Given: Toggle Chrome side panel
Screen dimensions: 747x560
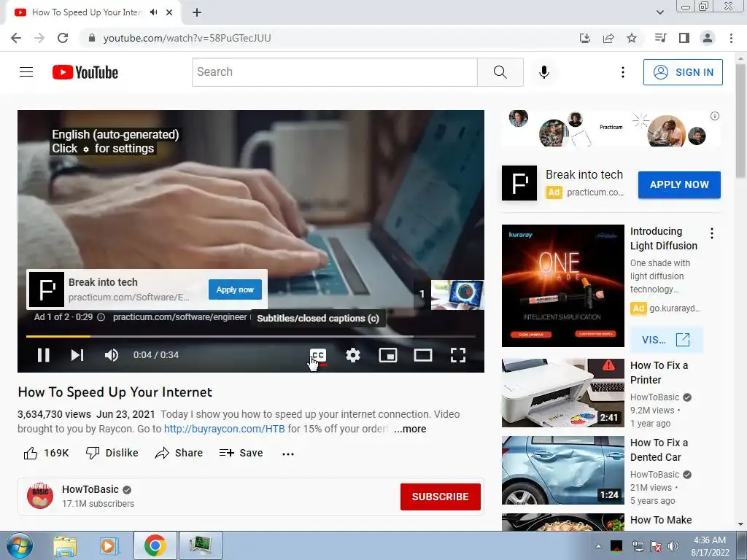Looking at the screenshot, I should click(x=684, y=38).
